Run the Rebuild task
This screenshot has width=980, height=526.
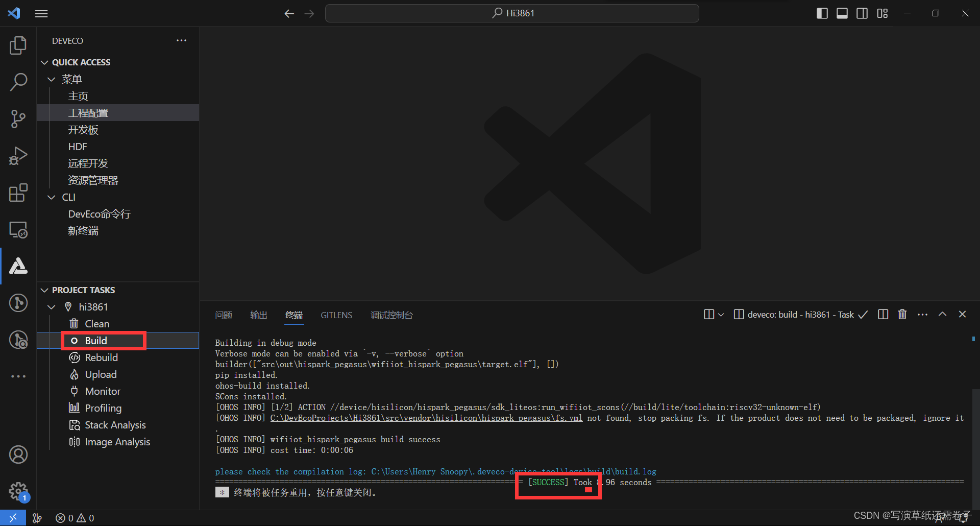coord(118,357)
